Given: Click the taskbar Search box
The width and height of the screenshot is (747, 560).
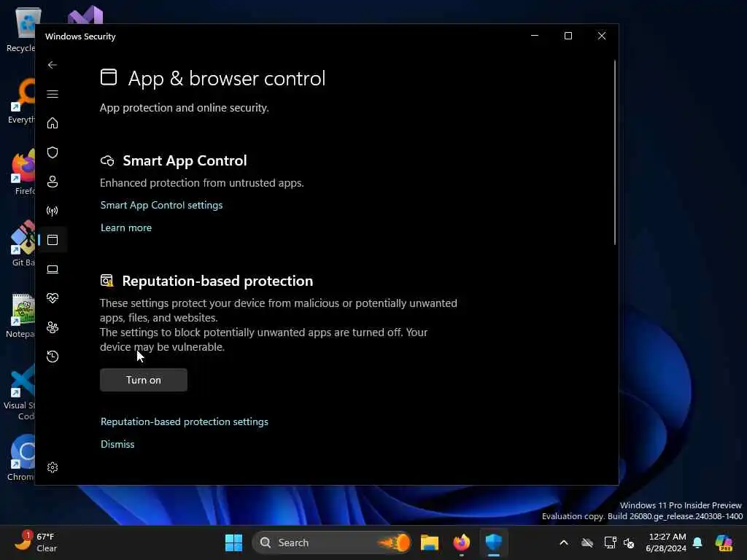Looking at the screenshot, I should [x=332, y=542].
